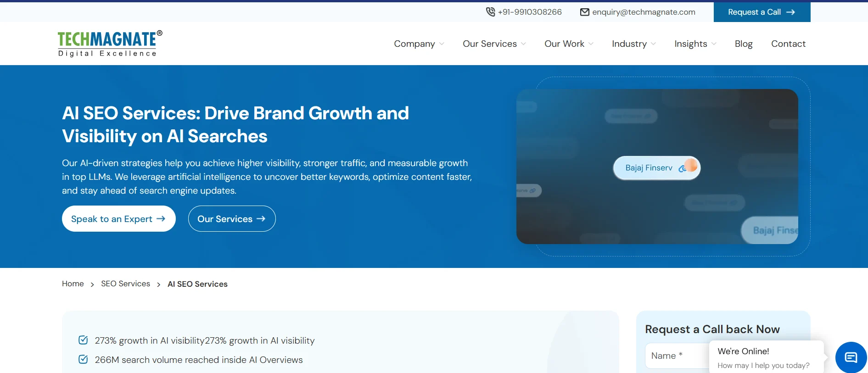Expand the Industry dropdown menu
The height and width of the screenshot is (373, 868).
point(633,44)
